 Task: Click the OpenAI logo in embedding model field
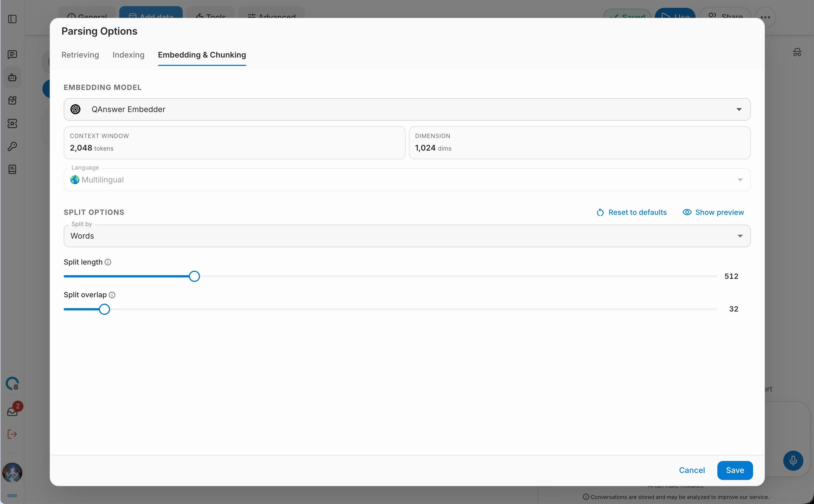tap(76, 109)
